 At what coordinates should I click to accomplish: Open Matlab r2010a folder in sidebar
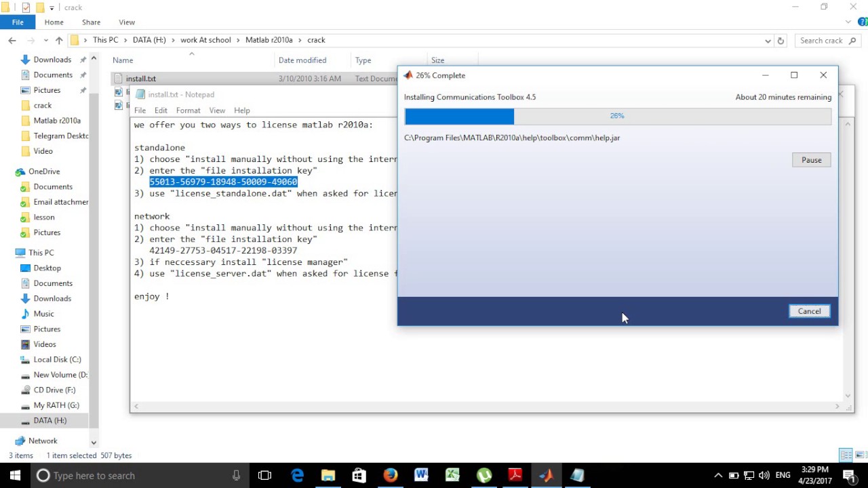[x=57, y=121]
